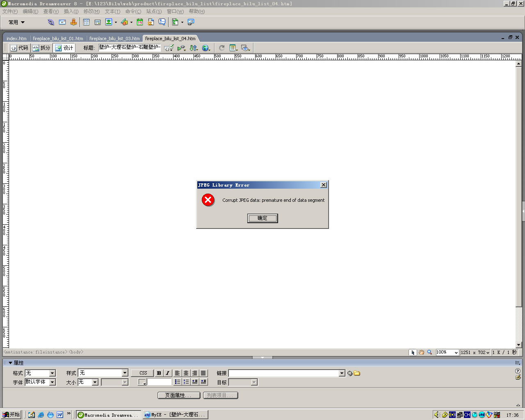The height and width of the screenshot is (420, 525).
Task: Toggle Italic formatting button
Action: (167, 373)
